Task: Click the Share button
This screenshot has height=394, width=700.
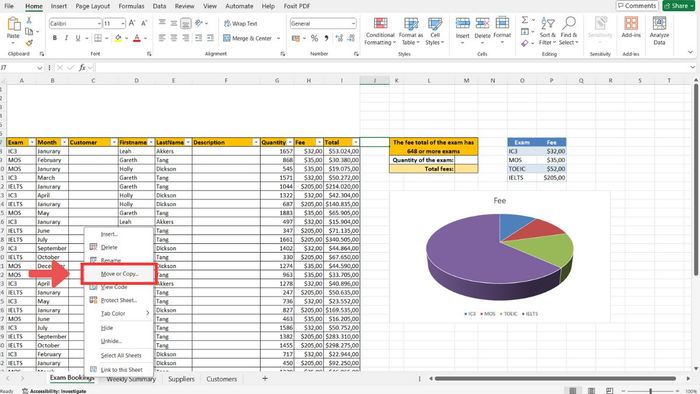Action: [679, 6]
